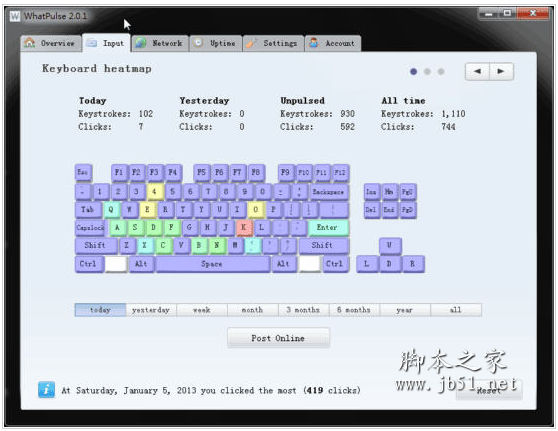Click the WhatPulse title bar logo icon
Image resolution: width=558 pixels, height=431 pixels.
coord(15,16)
